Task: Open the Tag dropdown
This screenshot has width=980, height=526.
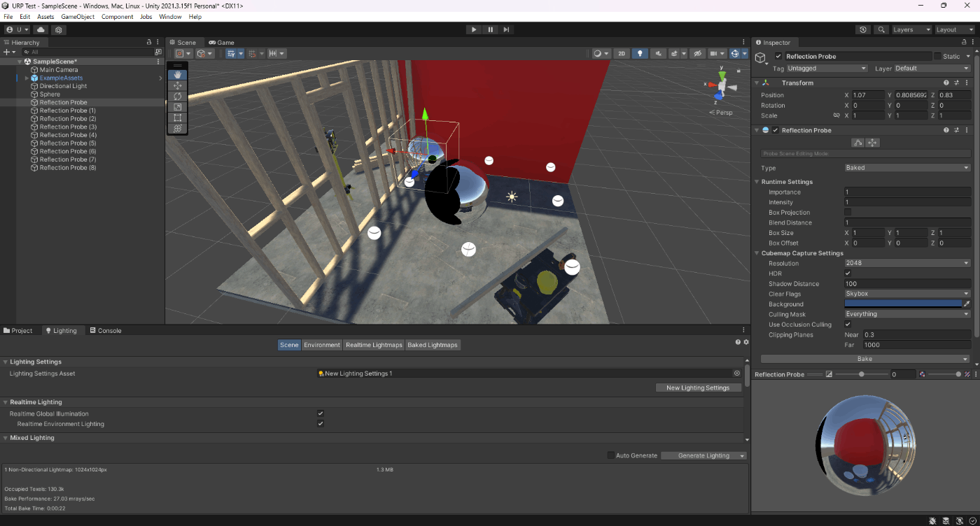Action: click(827, 69)
